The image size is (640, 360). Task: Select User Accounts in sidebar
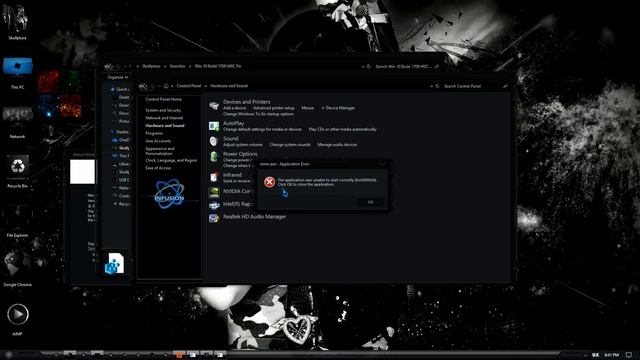[158, 141]
